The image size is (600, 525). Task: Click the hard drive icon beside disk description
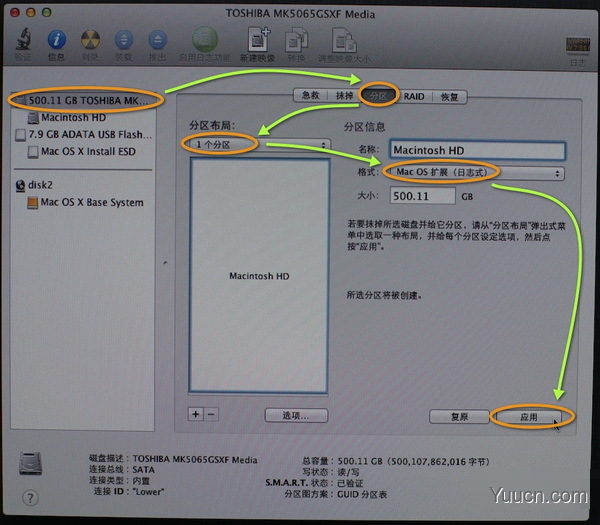tap(30, 463)
